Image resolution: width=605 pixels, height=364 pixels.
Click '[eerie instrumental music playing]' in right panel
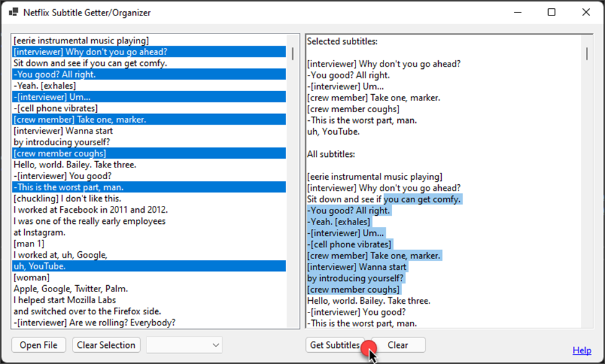[375, 177]
